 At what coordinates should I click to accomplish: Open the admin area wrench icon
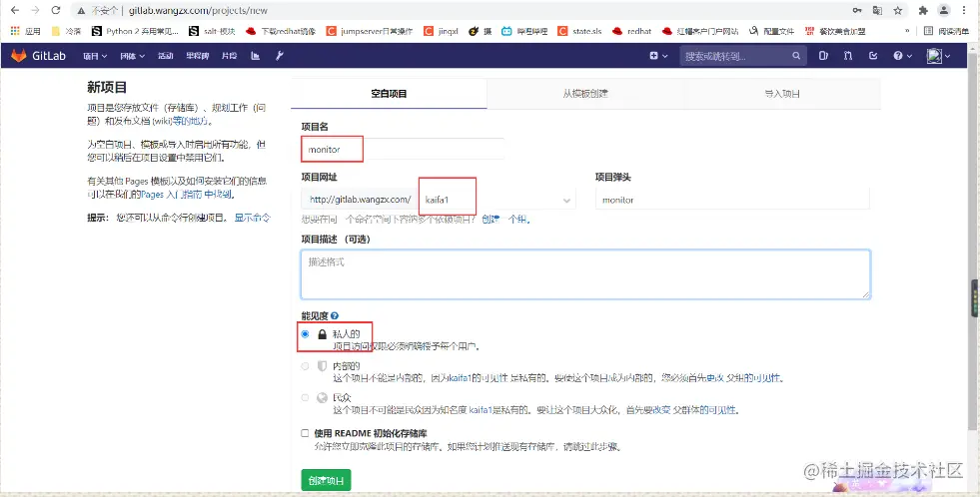click(280, 56)
